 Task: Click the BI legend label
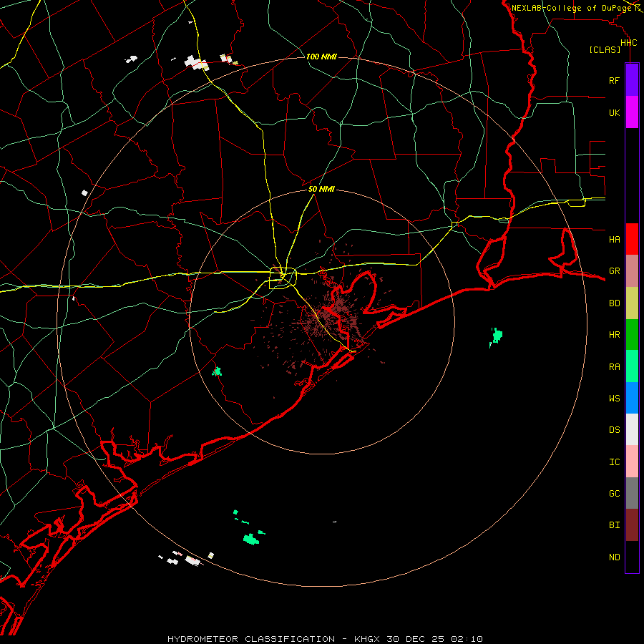(x=614, y=525)
